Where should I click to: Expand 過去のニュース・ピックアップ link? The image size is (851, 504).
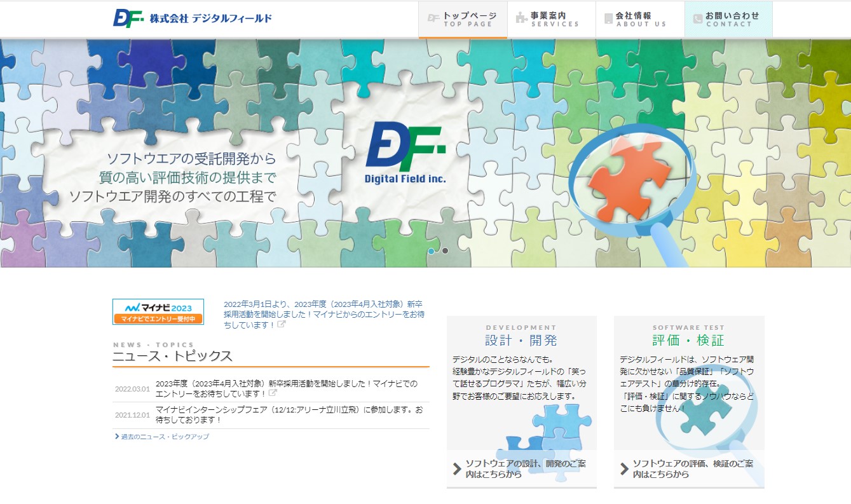click(164, 437)
